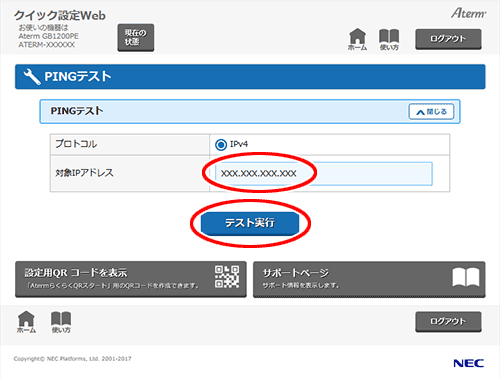Click the wrench icon in PING header
The image size is (500, 379).
32,77
